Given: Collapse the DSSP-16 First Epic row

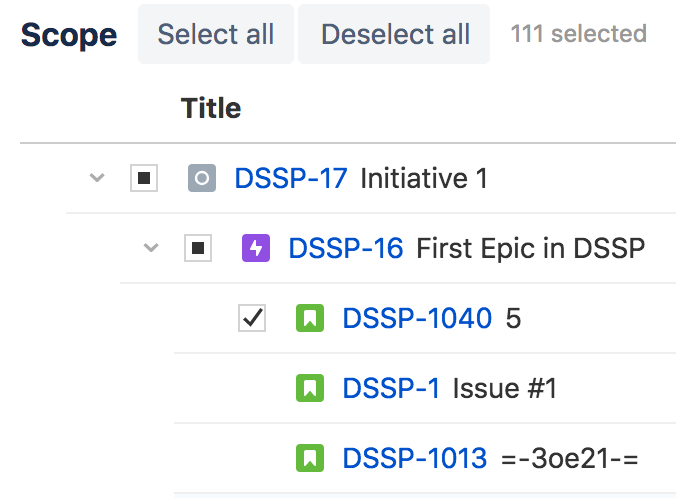Looking at the screenshot, I should pos(151,248).
